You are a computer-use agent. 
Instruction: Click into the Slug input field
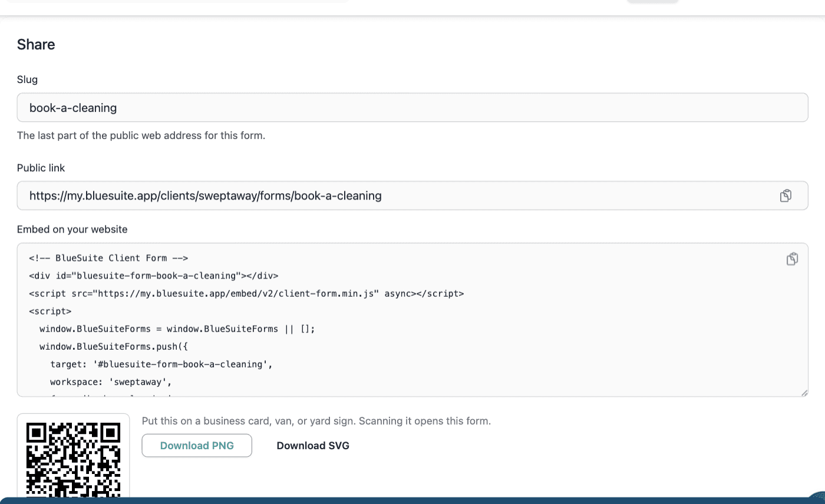[x=412, y=108]
